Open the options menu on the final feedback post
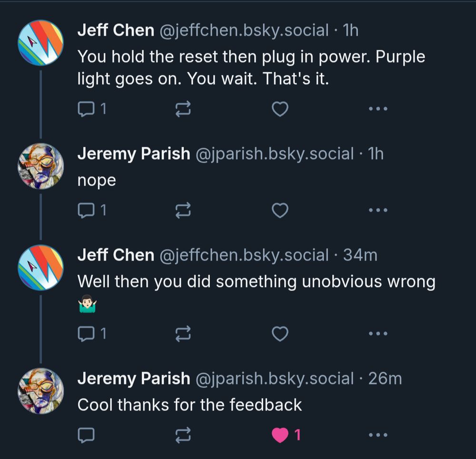Screen dimensions: 476x459 pos(377,434)
